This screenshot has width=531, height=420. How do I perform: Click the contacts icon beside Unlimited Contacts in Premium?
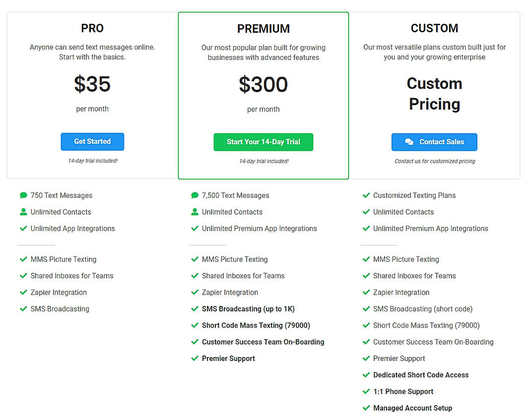[195, 212]
